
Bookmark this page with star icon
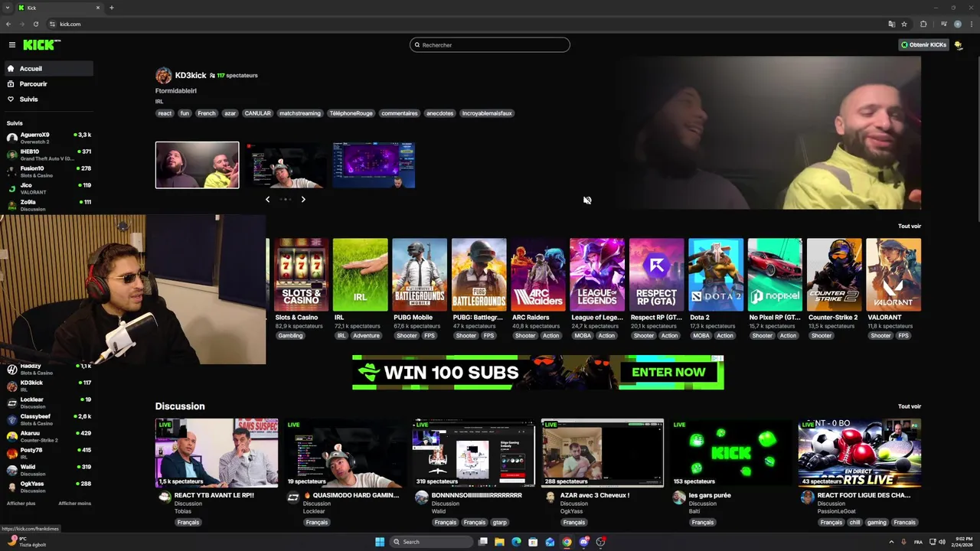(x=904, y=24)
